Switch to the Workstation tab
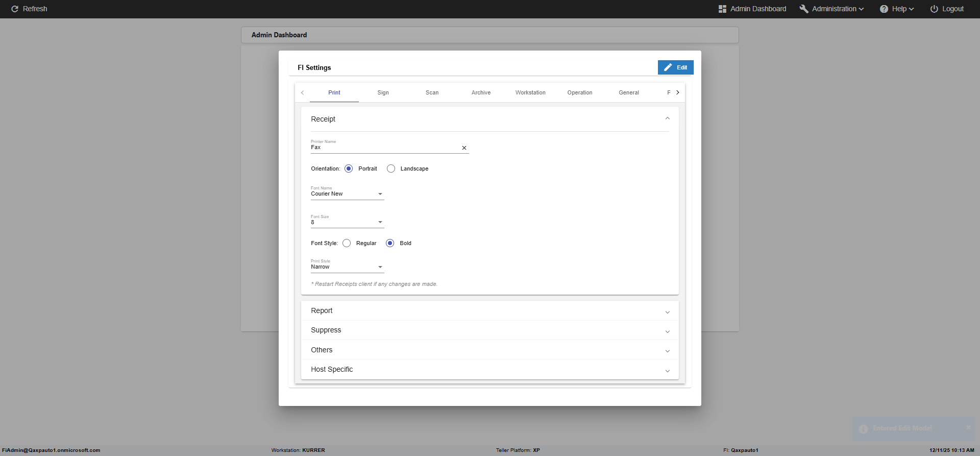The height and width of the screenshot is (456, 980). [x=530, y=92]
